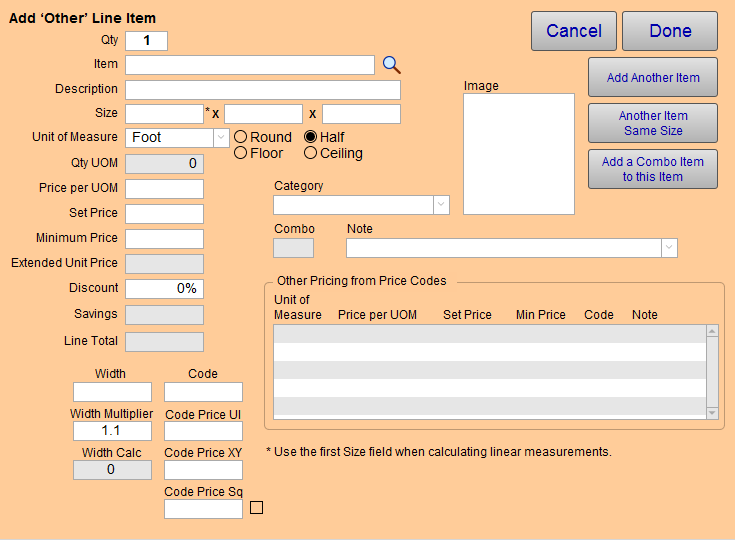Click the Discount percentage field

(x=165, y=289)
